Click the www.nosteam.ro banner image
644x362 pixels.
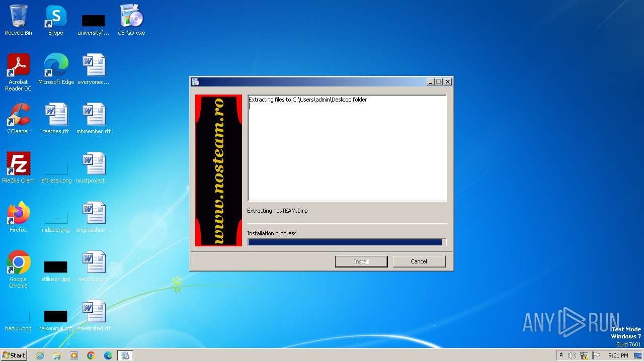(218, 170)
